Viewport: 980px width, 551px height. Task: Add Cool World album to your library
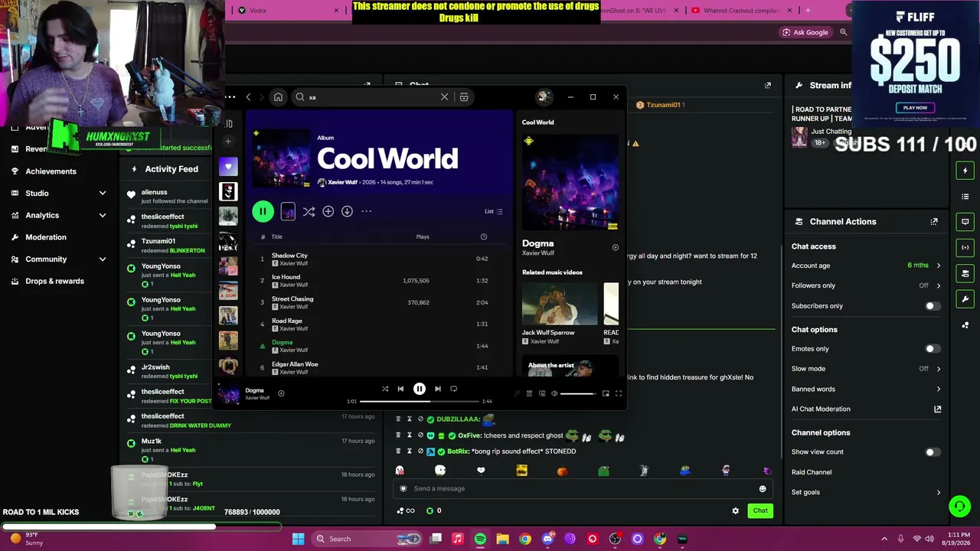pos(328,211)
